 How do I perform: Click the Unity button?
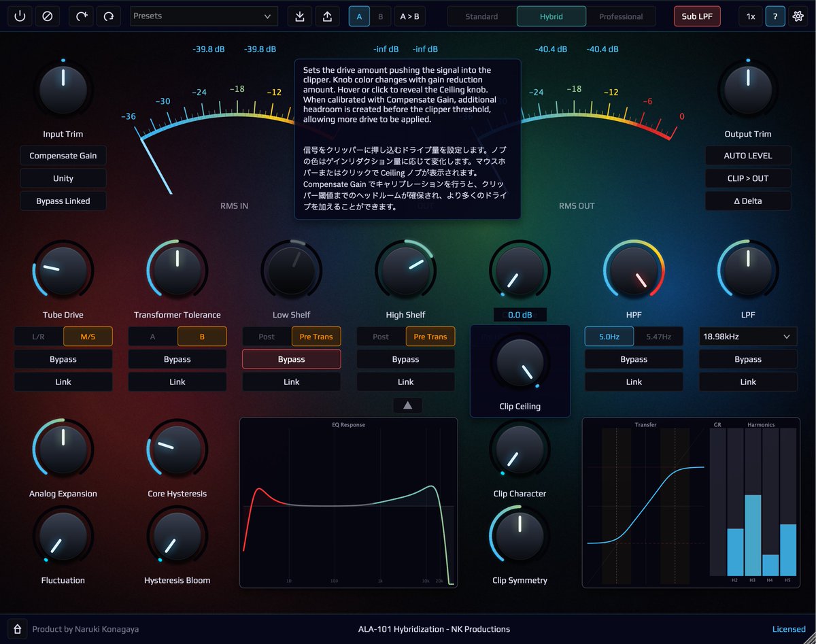tap(63, 178)
